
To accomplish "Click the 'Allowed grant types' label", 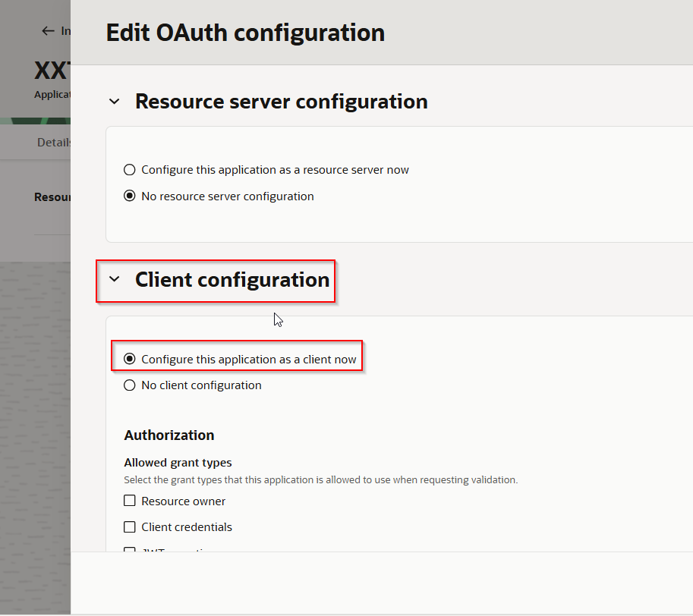I will pos(178,463).
